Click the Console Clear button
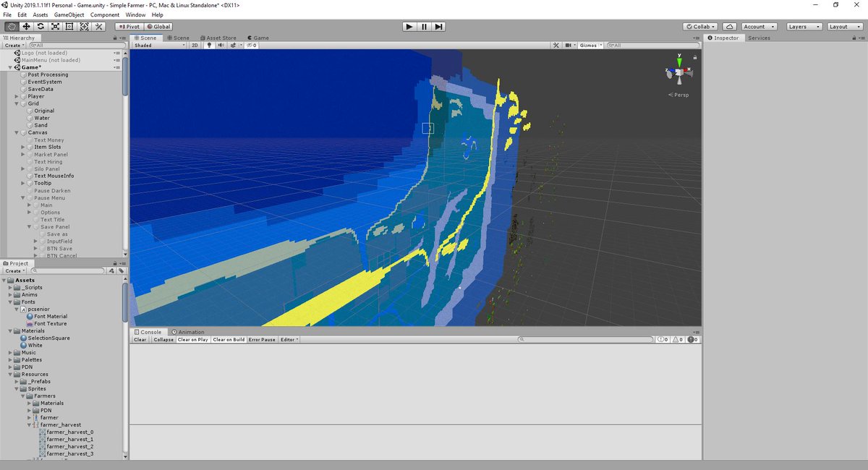Image resolution: width=868 pixels, height=470 pixels. pyautogui.click(x=140, y=340)
